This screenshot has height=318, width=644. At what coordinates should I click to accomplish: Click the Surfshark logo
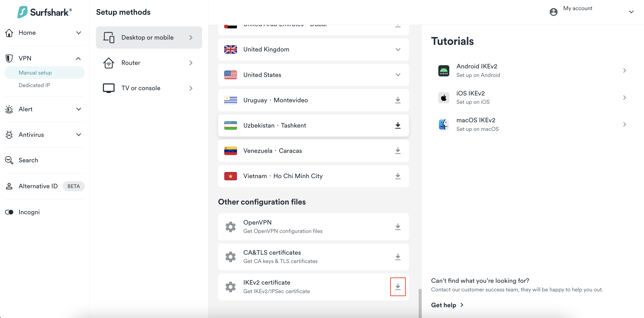(x=45, y=12)
